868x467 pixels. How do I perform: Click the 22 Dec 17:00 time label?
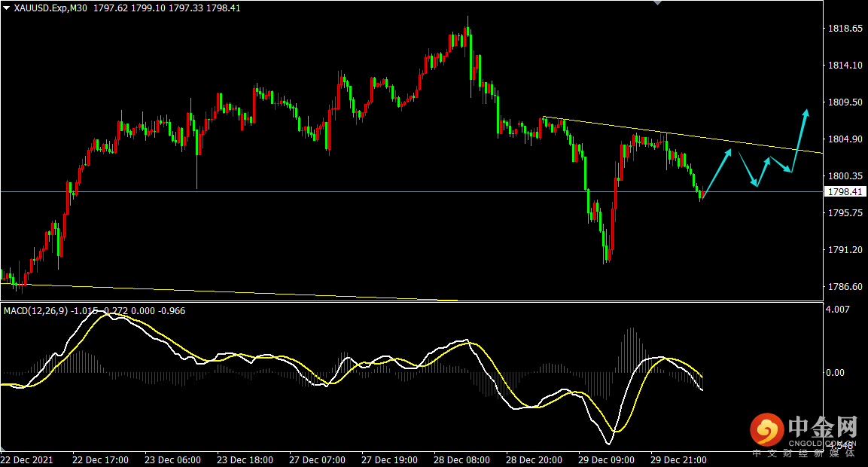pos(100,459)
